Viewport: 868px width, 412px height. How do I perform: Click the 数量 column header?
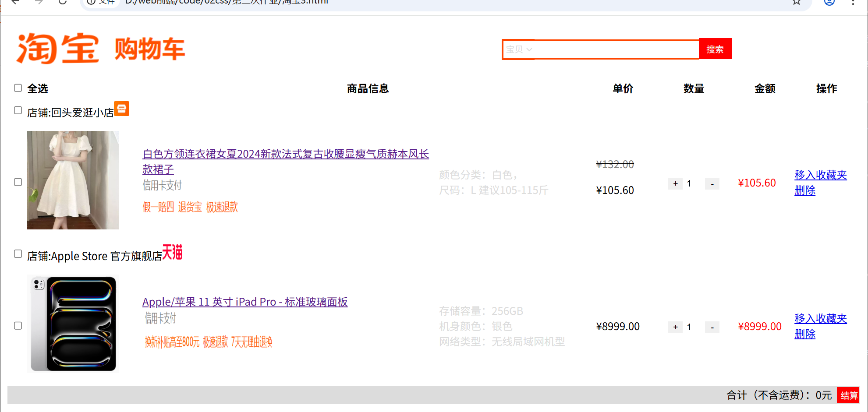click(694, 89)
